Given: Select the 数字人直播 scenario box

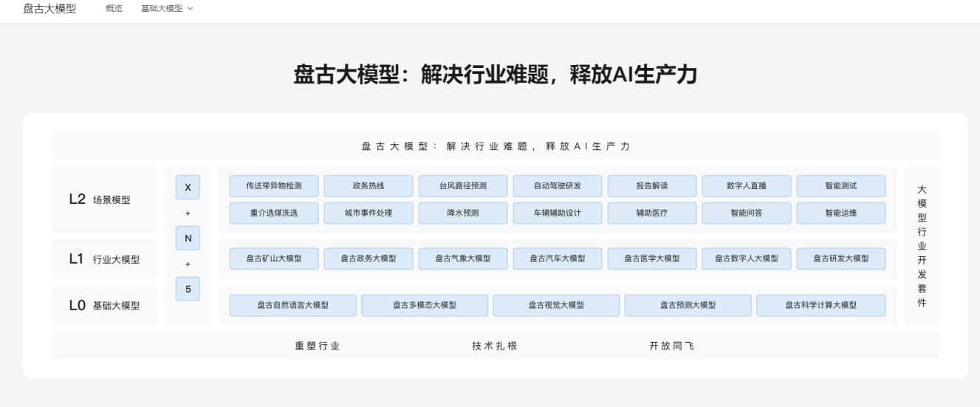Looking at the screenshot, I should pyautogui.click(x=747, y=186).
